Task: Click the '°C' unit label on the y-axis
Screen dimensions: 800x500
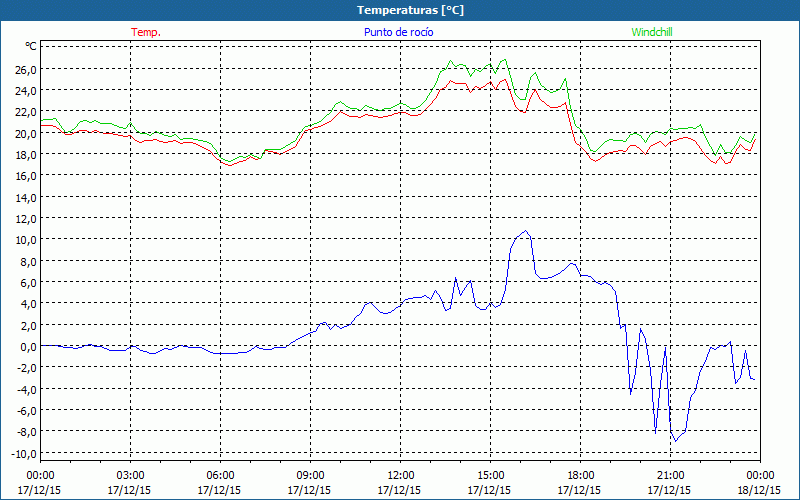Action: pyautogui.click(x=31, y=47)
